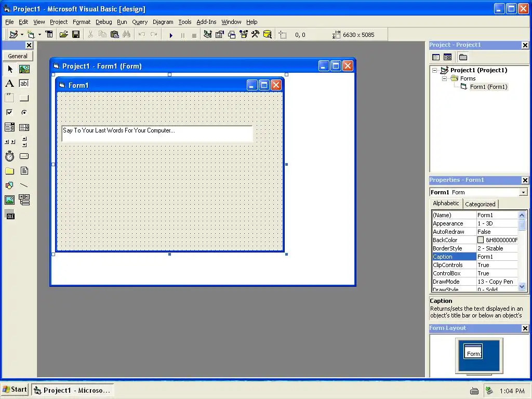Select the OptionButton control tool
Image resolution: width=532 pixels, height=399 pixels.
pyautogui.click(x=24, y=112)
